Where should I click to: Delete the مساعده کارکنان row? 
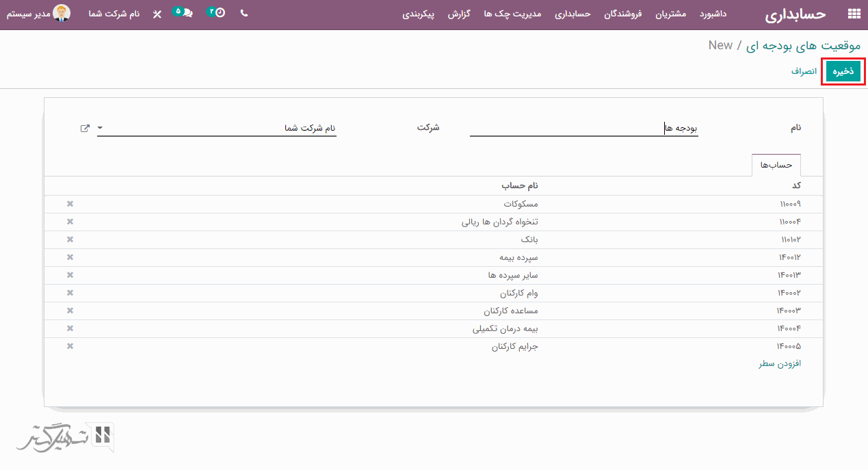[x=70, y=311]
